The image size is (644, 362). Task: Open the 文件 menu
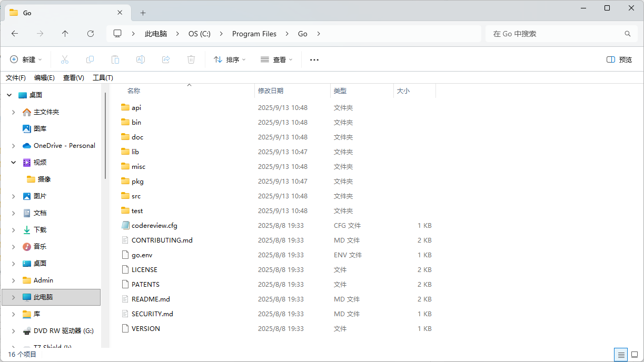[15, 77]
